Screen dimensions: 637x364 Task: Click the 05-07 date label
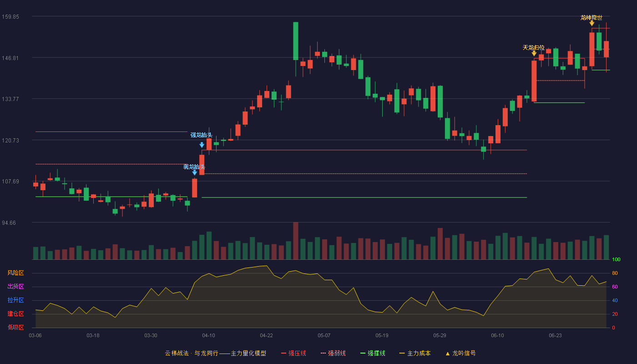[324, 335]
